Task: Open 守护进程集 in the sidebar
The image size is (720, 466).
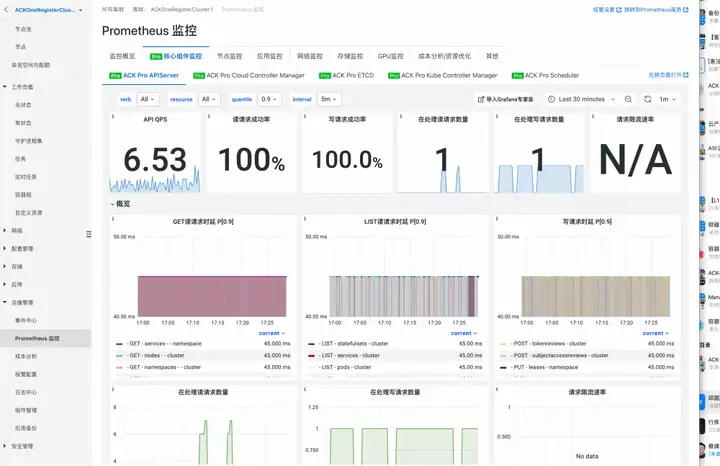Action: (x=28, y=140)
